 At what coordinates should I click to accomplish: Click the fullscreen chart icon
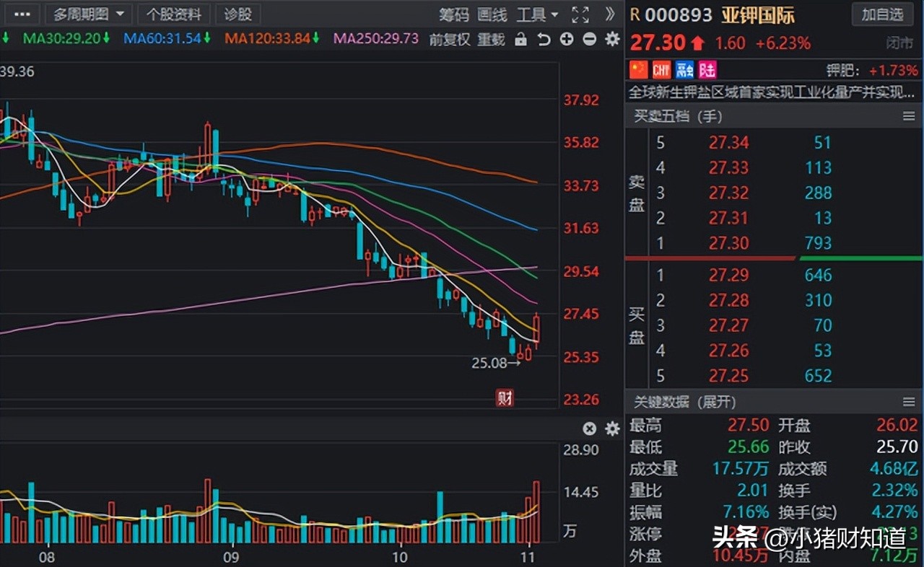(x=580, y=14)
